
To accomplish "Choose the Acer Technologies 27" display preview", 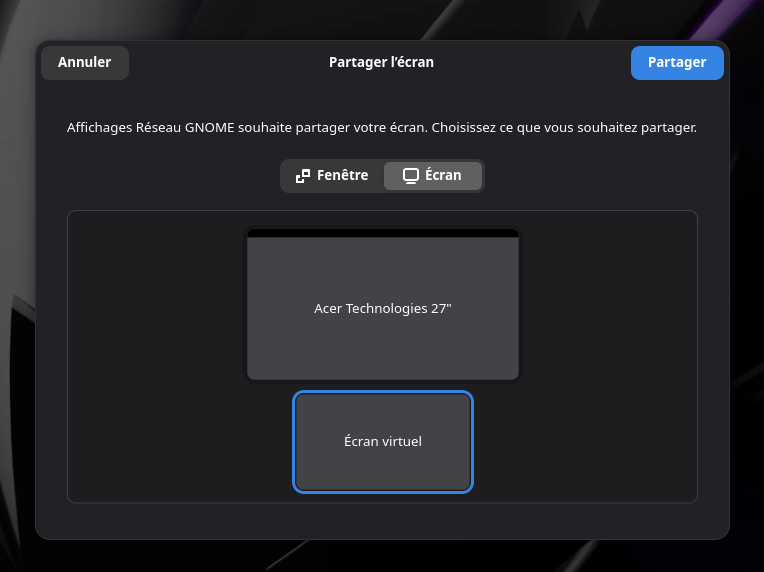I will click(383, 305).
